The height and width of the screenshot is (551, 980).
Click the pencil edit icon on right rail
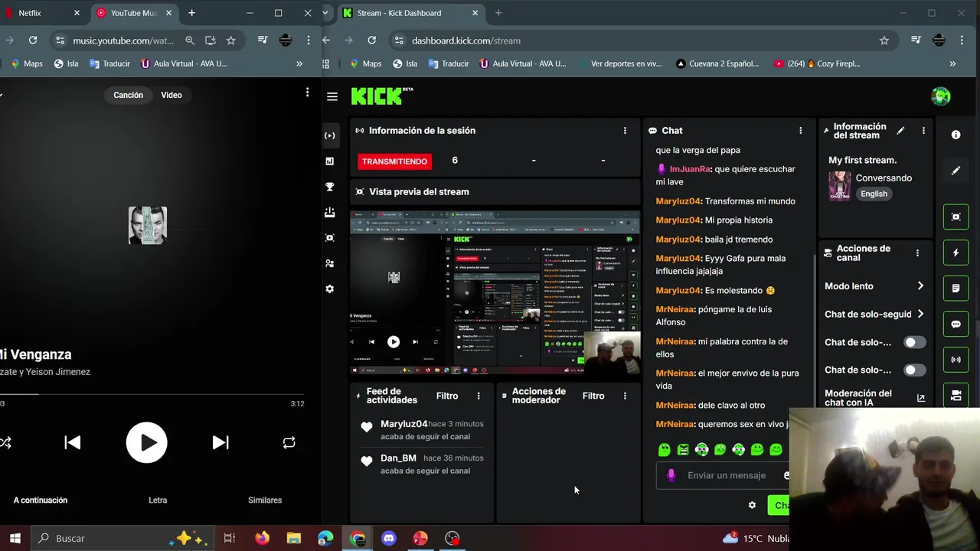click(x=955, y=171)
